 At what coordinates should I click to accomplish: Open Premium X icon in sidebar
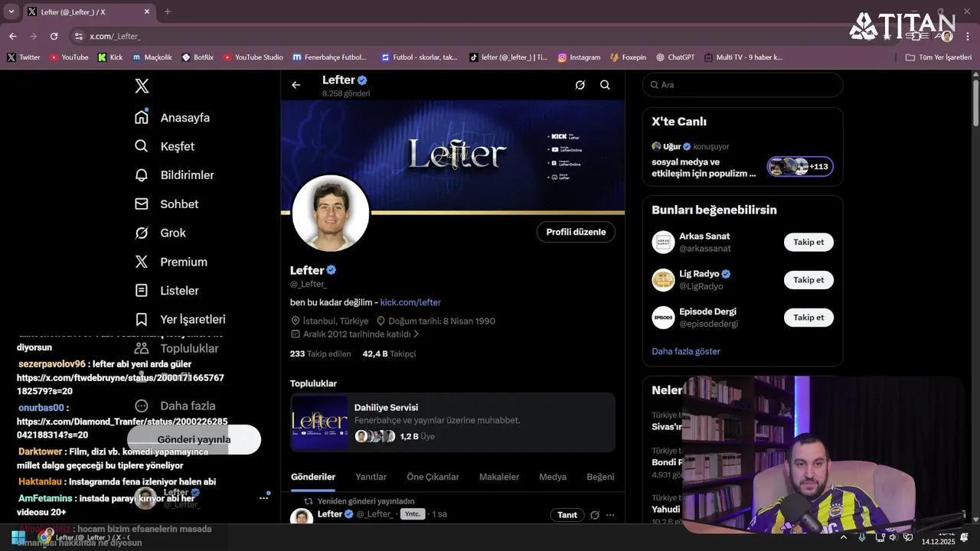(142, 262)
